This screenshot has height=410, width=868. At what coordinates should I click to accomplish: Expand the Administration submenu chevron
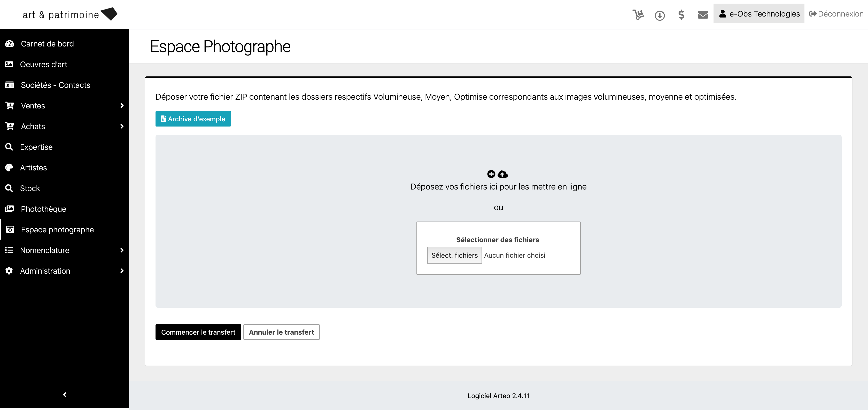click(122, 271)
